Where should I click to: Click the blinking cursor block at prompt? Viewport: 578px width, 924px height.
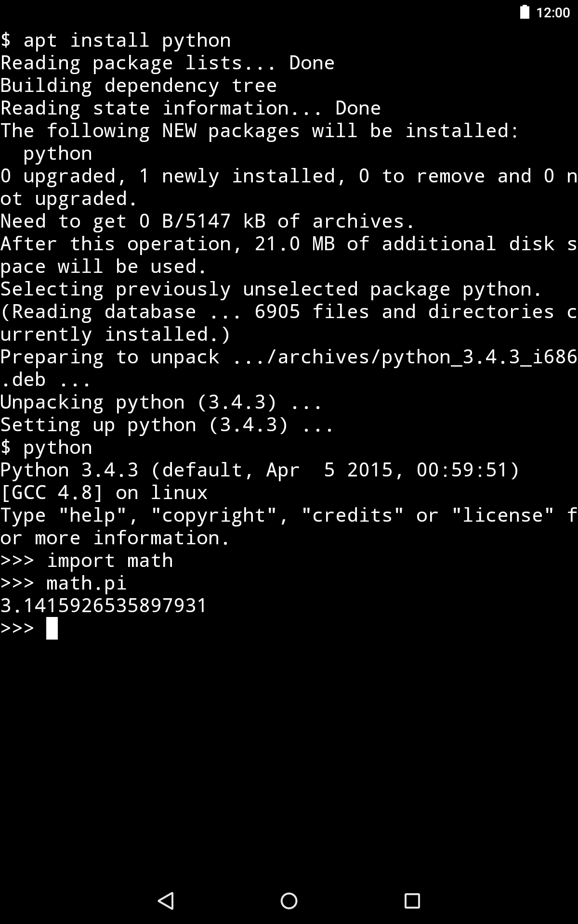[52, 628]
